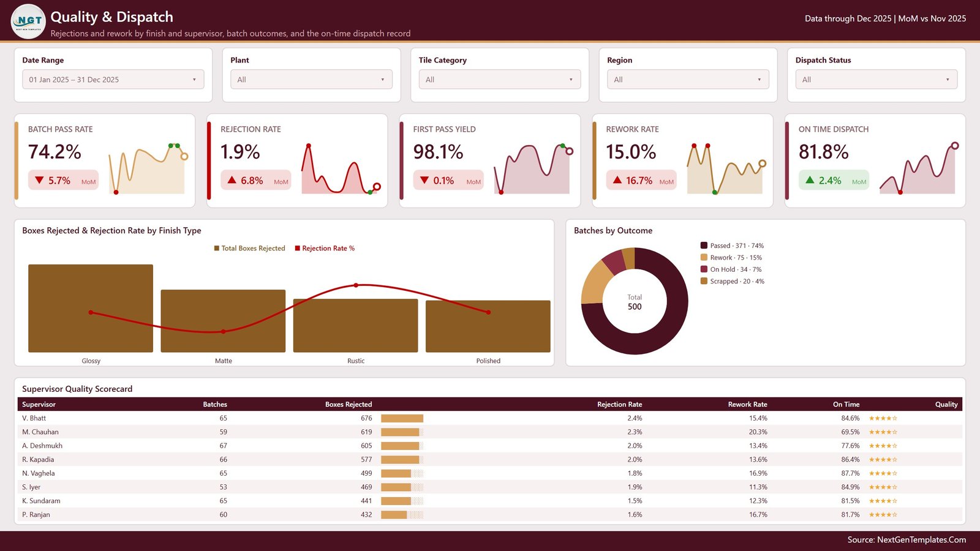Select supervisor name N. Vaghela
Screen dimensions: 980x551
(x=39, y=473)
